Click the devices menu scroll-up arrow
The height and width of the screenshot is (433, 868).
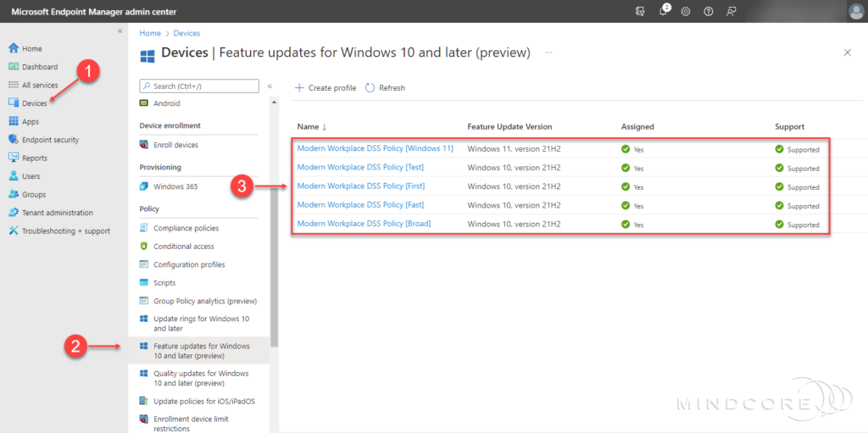point(274,103)
